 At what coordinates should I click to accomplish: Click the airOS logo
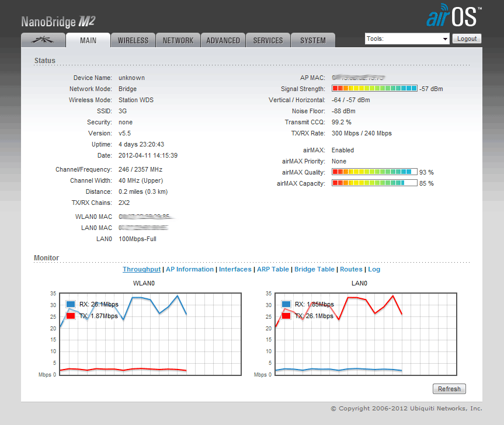tap(454, 15)
